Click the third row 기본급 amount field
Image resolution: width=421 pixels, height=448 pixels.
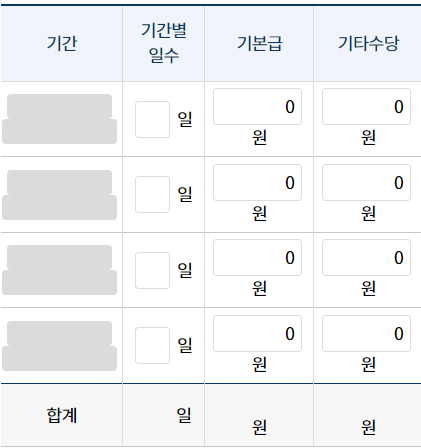pyautogui.click(x=257, y=257)
